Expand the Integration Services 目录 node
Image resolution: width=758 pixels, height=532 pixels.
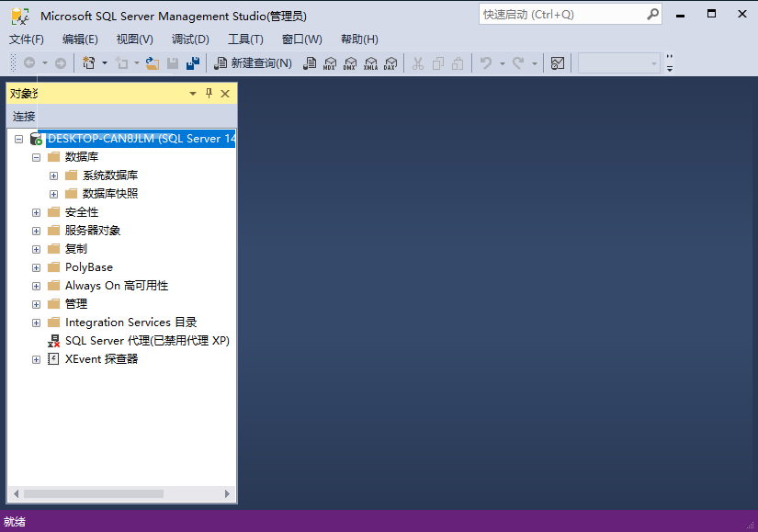[36, 323]
